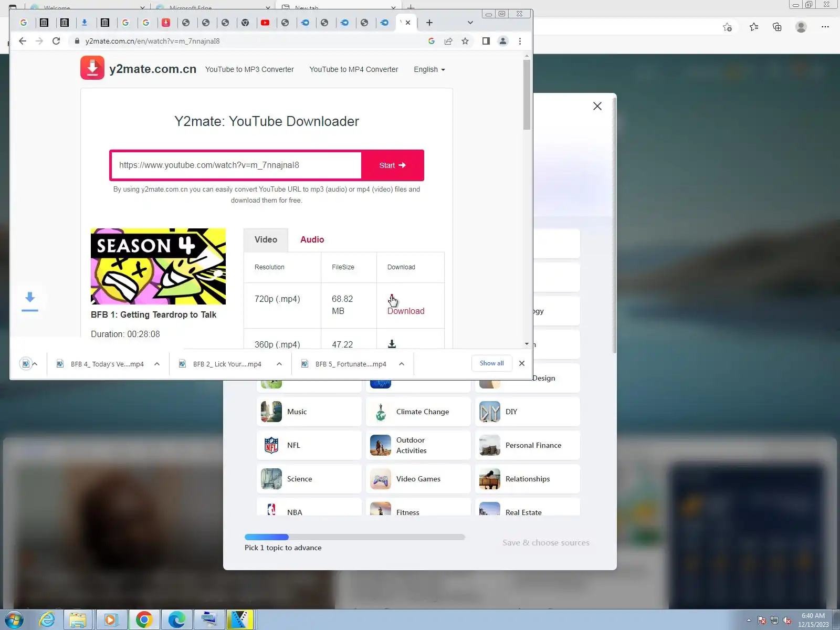840x630 pixels.
Task: Show hidden system tray icons
Action: [749, 621]
